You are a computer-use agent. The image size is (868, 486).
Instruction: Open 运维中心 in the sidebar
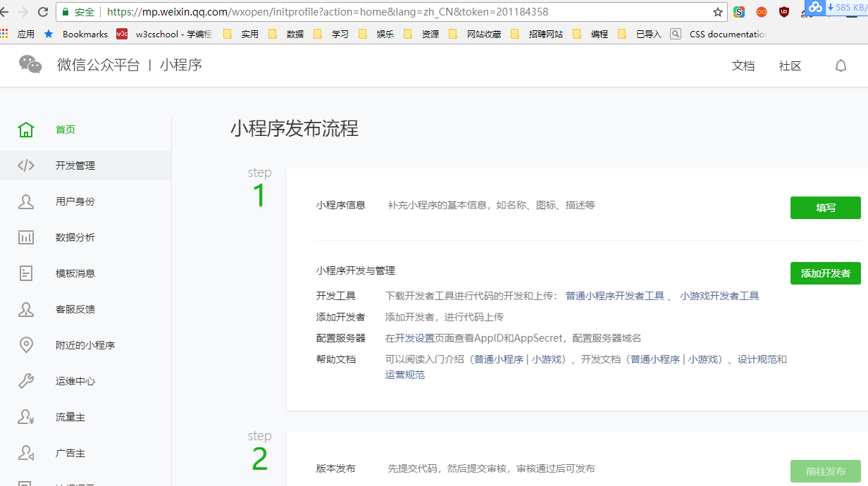(x=85, y=381)
